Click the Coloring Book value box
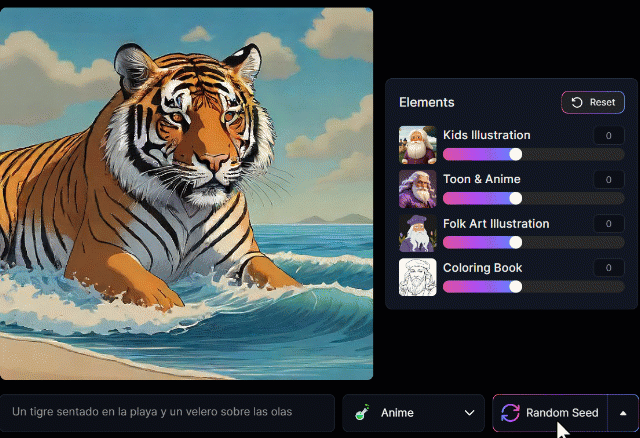This screenshot has width=640, height=438. tap(609, 268)
